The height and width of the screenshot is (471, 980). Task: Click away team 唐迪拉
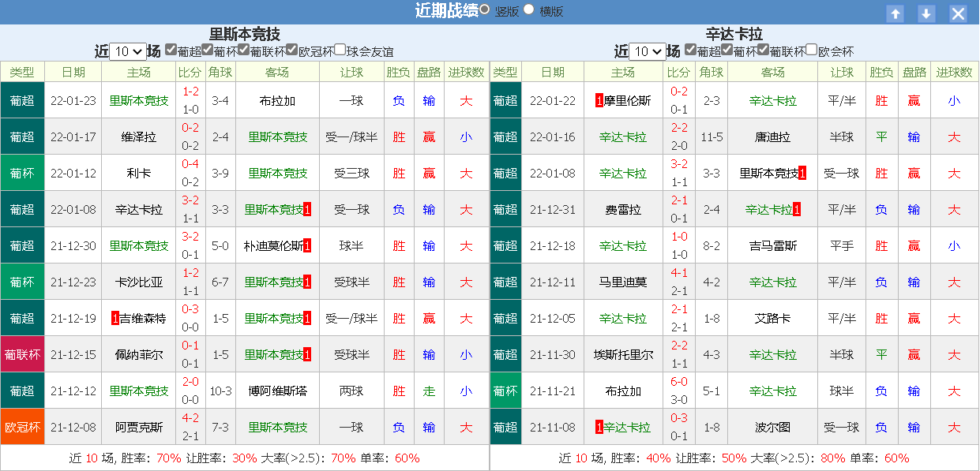coord(772,137)
